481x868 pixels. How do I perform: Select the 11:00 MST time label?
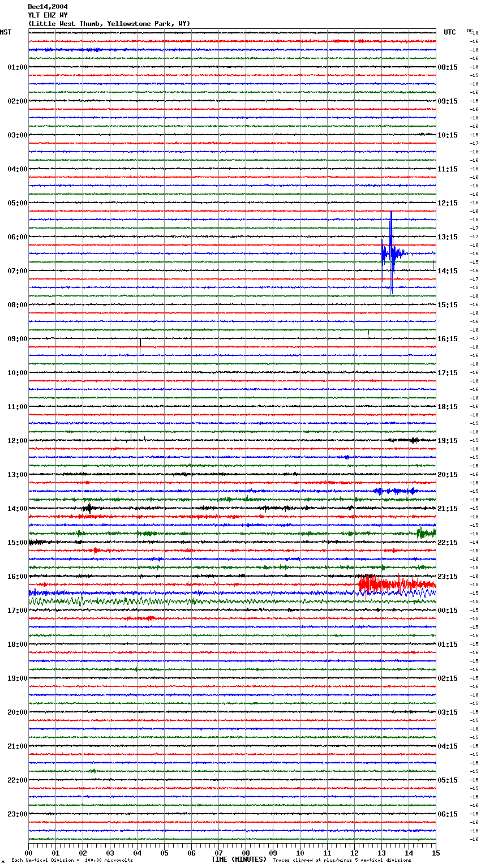tap(18, 407)
